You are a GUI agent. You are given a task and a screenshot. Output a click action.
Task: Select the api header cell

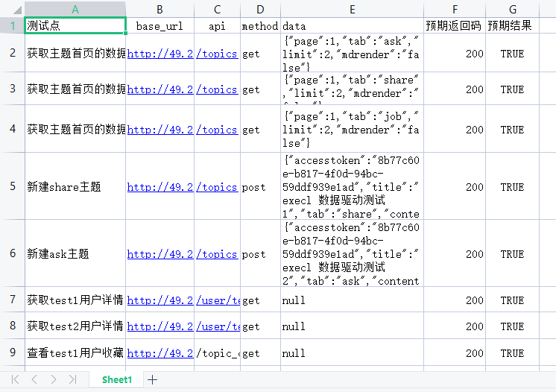point(218,25)
